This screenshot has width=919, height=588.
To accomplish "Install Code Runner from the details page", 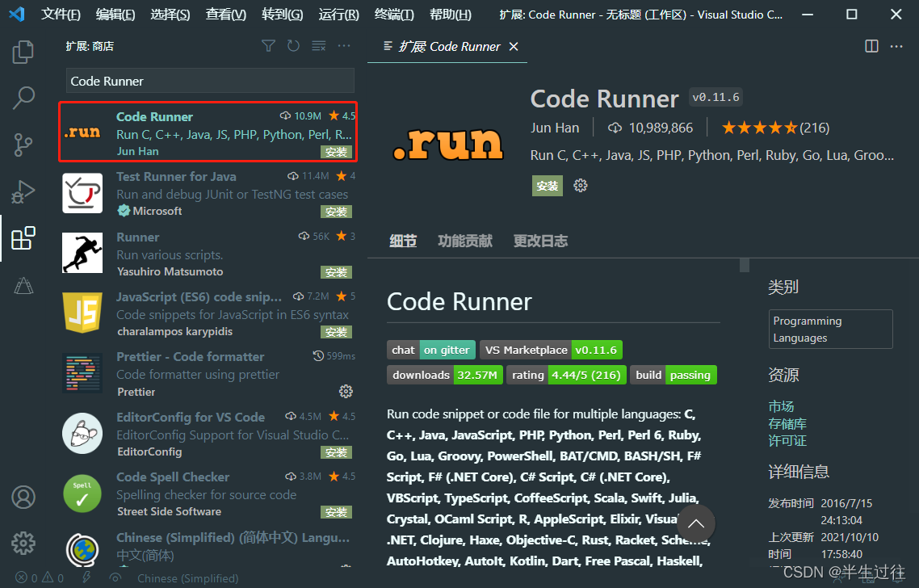I will [x=548, y=186].
